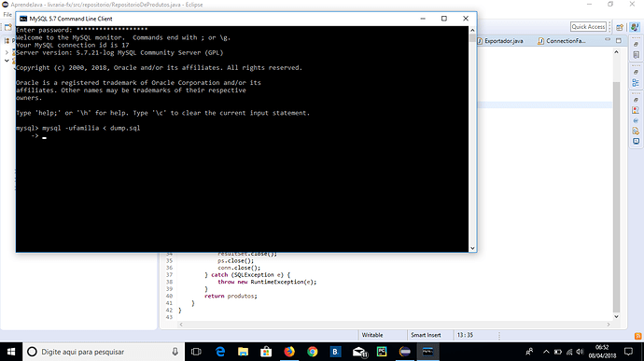Expand the collapsed project tree node

pos(7,52)
